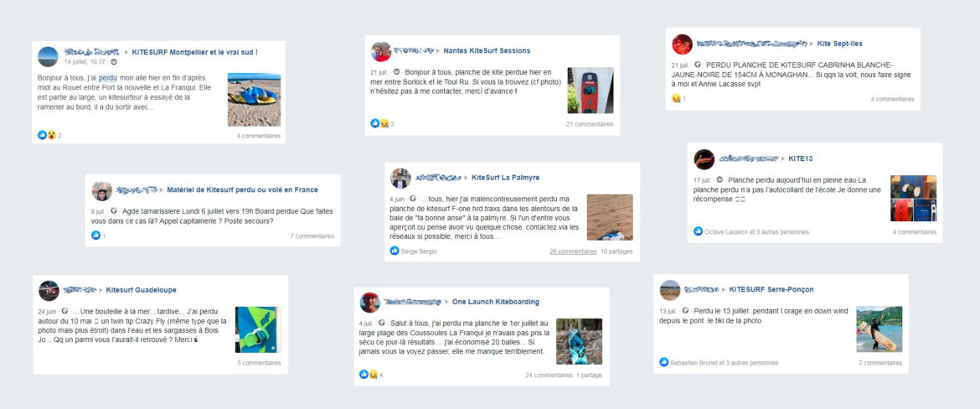Click 10 partages on the La Palmyre post

pyautogui.click(x=616, y=251)
